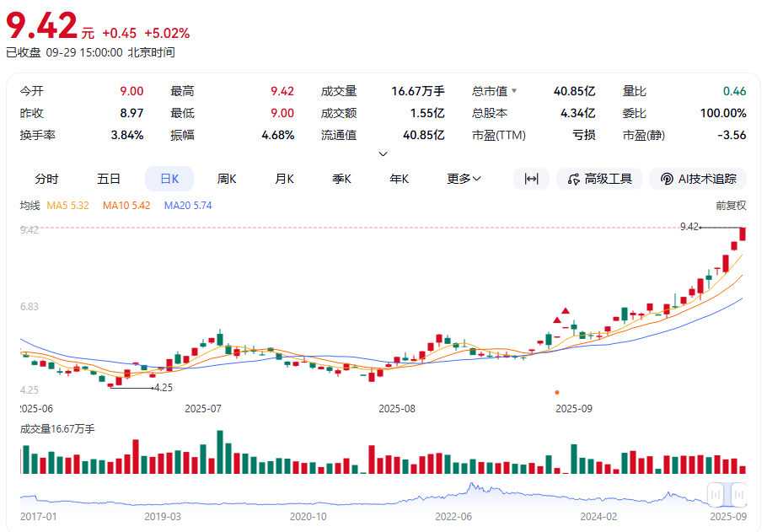Image resolution: width=767 pixels, height=532 pixels.
Task: Click the full-width chart stretch icon
Action: 531,179
